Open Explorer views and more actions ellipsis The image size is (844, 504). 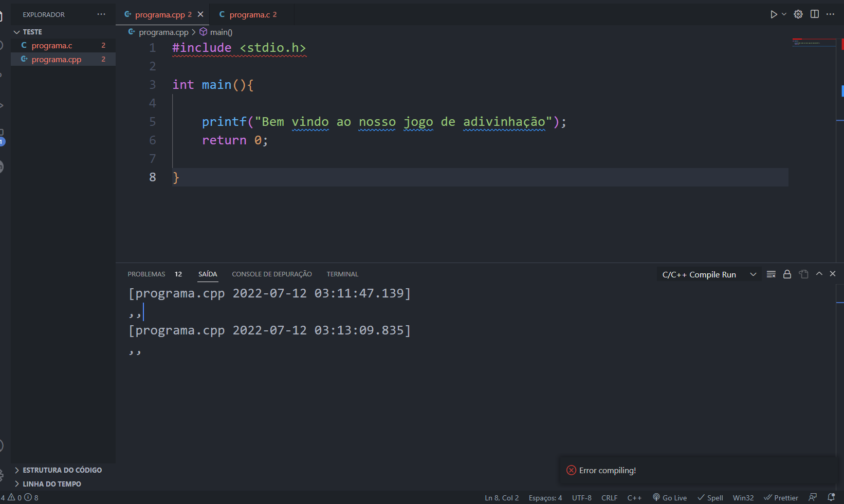(101, 14)
